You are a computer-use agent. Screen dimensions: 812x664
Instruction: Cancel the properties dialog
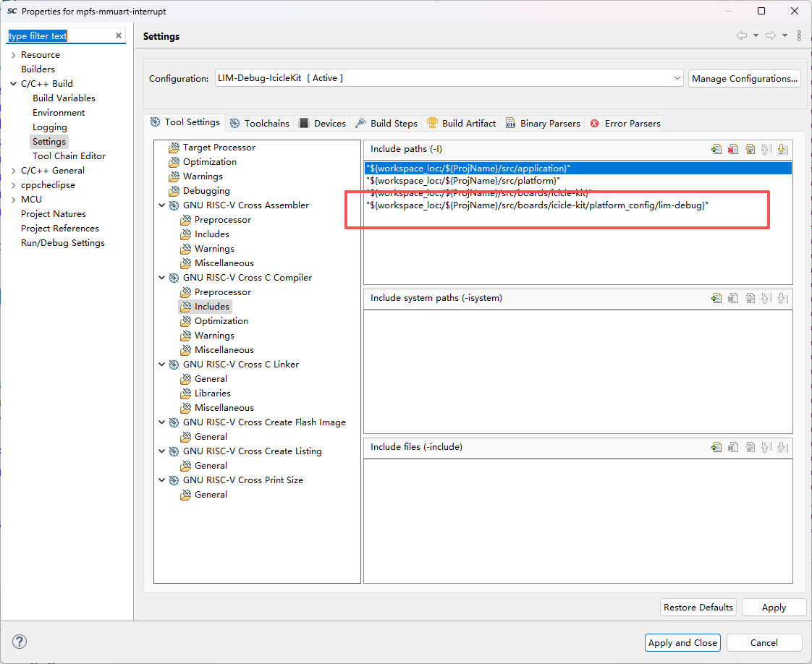[x=764, y=643]
